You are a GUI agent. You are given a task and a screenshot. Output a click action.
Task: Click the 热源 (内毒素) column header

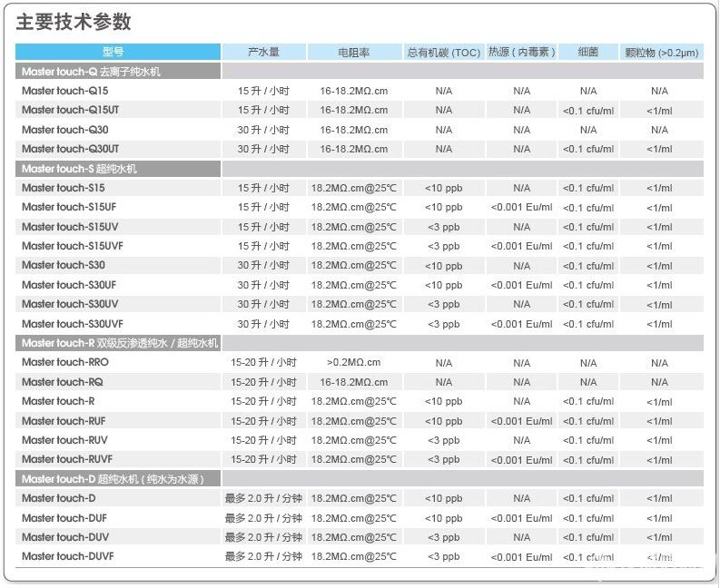521,53
